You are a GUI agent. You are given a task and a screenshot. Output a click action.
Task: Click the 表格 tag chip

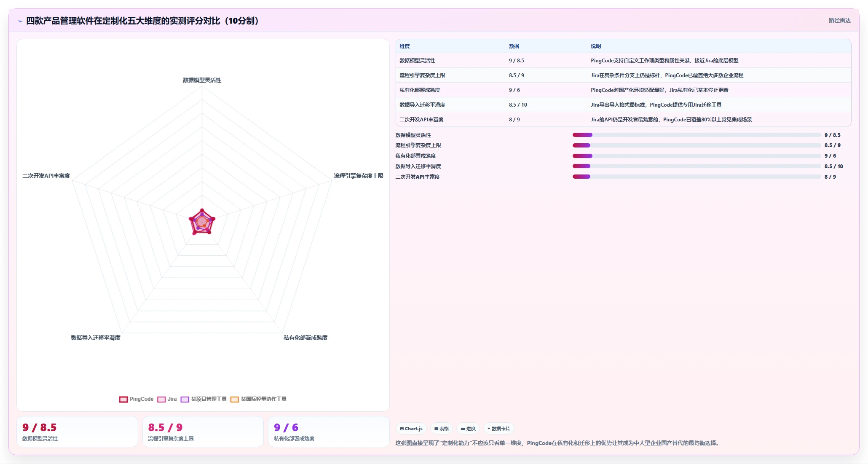(442, 429)
